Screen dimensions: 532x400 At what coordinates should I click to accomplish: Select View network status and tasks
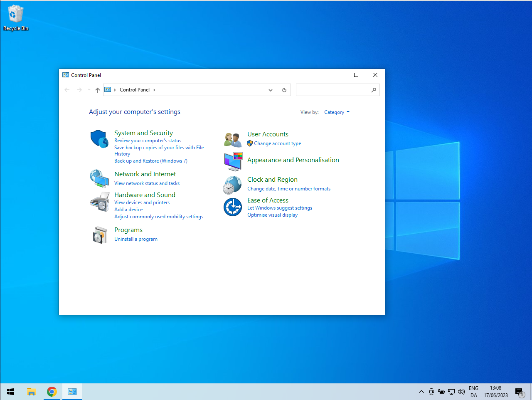pyautogui.click(x=147, y=183)
